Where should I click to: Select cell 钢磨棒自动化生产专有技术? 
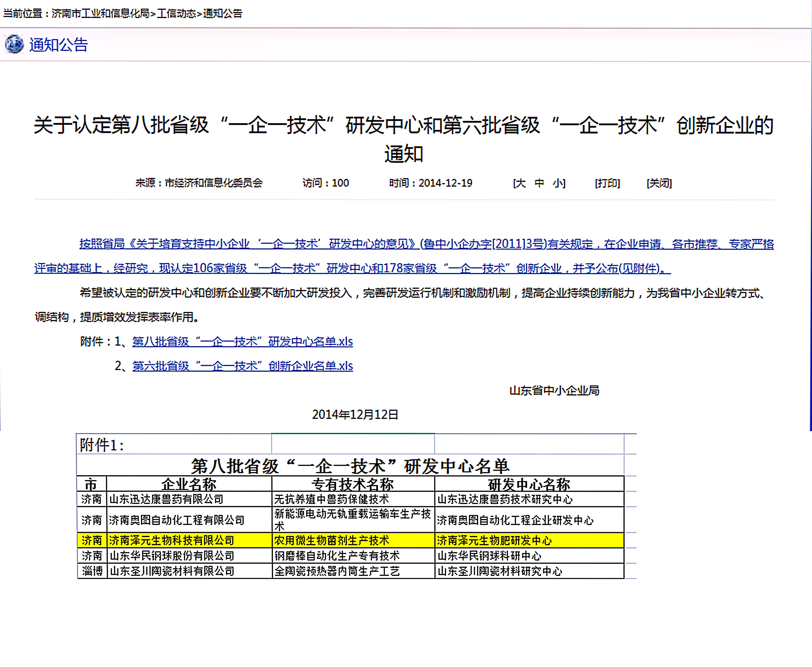[x=353, y=556]
